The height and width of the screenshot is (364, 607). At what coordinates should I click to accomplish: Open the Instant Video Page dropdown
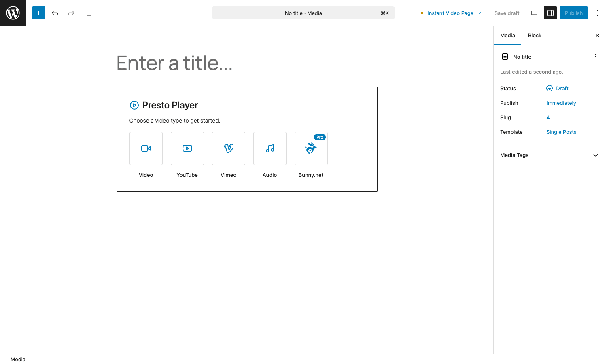(451, 13)
